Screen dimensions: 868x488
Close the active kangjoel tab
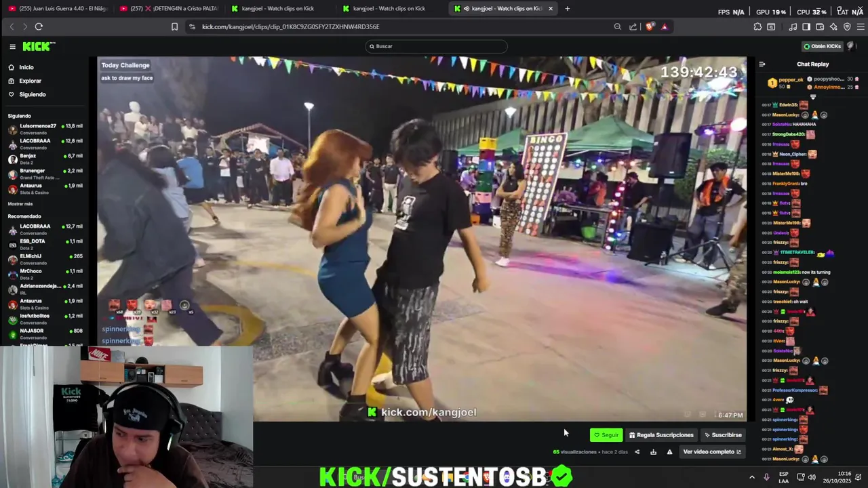[551, 9]
